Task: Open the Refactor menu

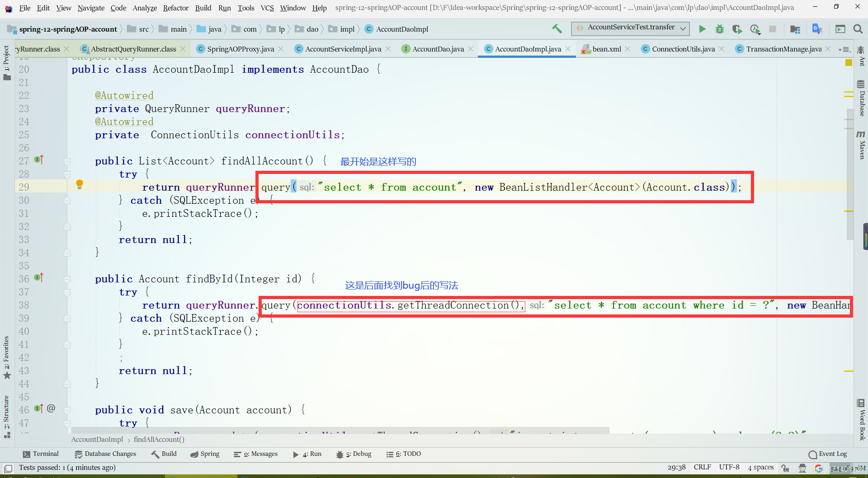Action: point(176,8)
